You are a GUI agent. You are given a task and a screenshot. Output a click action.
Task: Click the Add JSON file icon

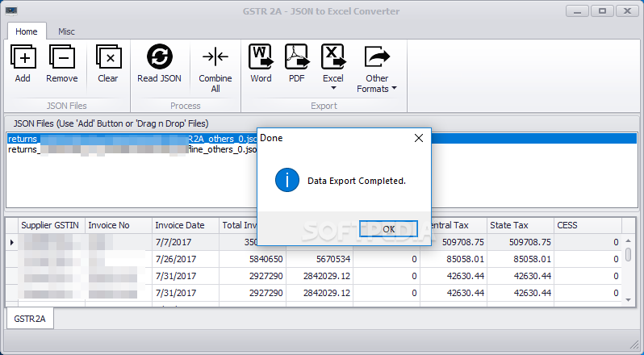(x=23, y=57)
